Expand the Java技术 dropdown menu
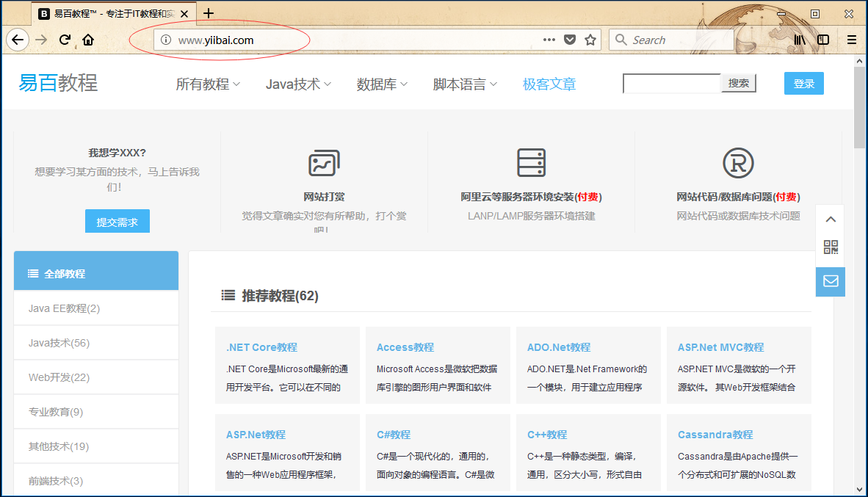Image resolution: width=868 pixels, height=497 pixels. click(298, 84)
